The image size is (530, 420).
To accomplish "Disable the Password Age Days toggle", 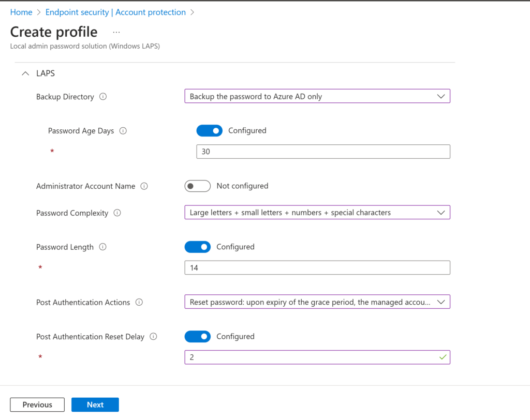I will 209,131.
